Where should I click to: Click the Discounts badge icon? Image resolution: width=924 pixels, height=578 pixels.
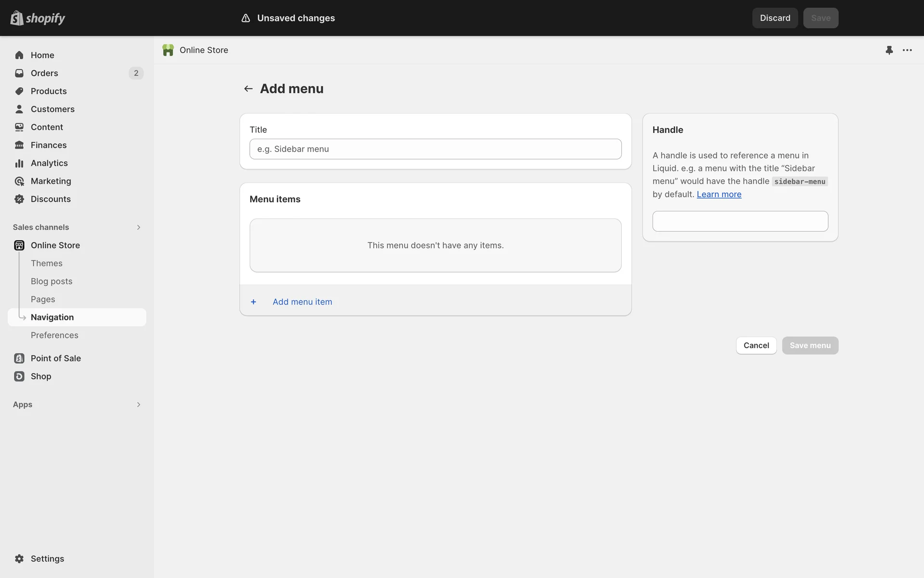pyautogui.click(x=19, y=199)
